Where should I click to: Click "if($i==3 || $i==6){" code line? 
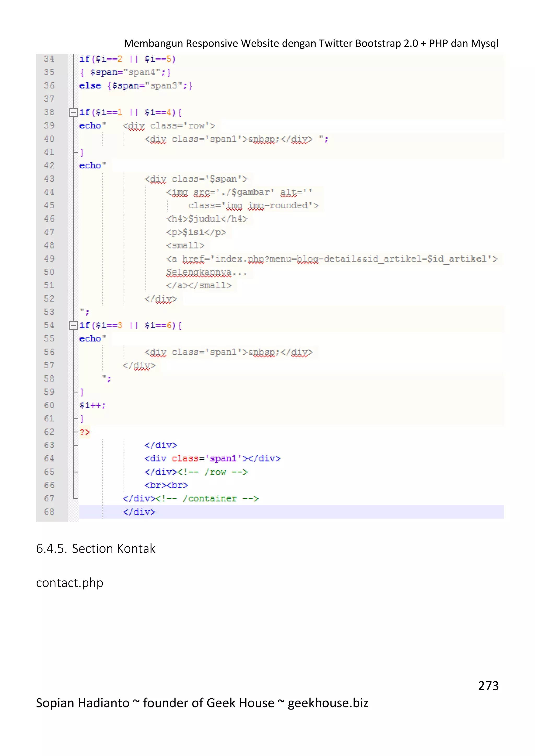[x=130, y=325]
